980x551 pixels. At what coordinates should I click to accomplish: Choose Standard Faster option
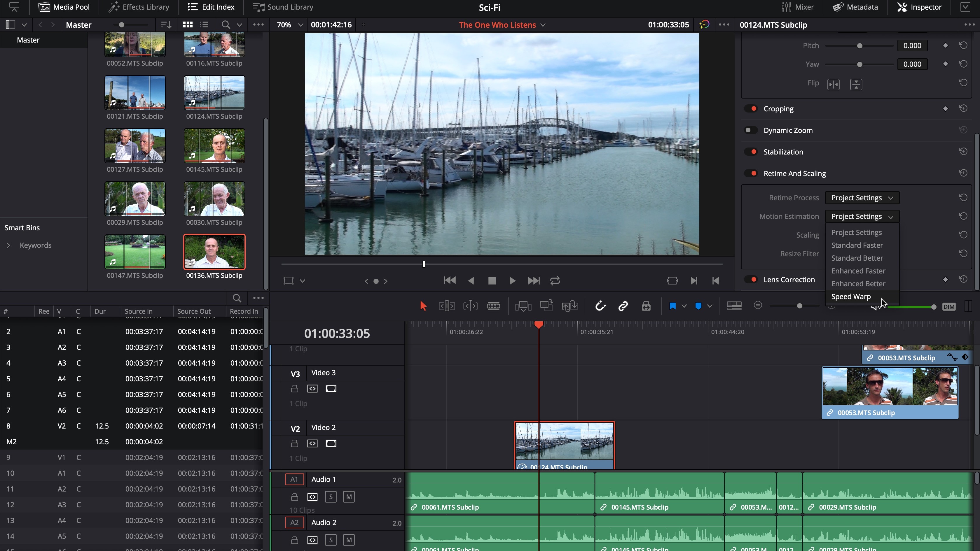[x=862, y=245]
